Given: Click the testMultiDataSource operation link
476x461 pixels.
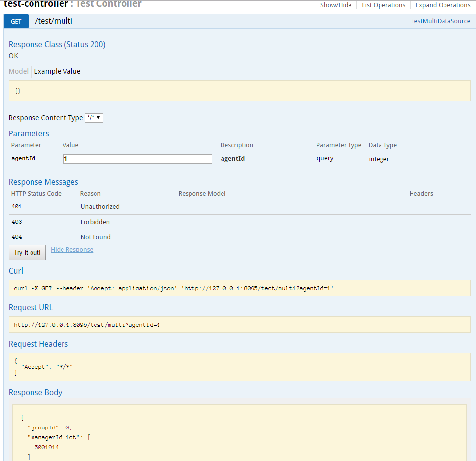Looking at the screenshot, I should click(x=441, y=21).
